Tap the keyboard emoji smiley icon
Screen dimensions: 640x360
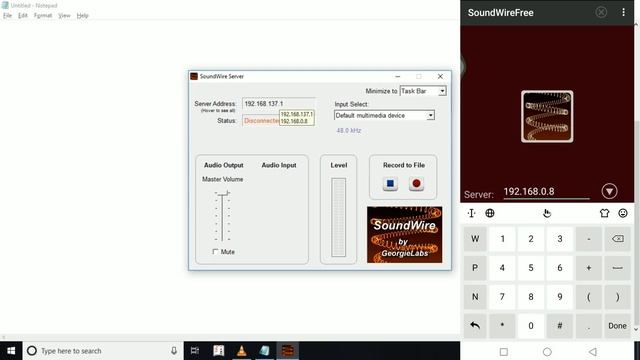623,213
